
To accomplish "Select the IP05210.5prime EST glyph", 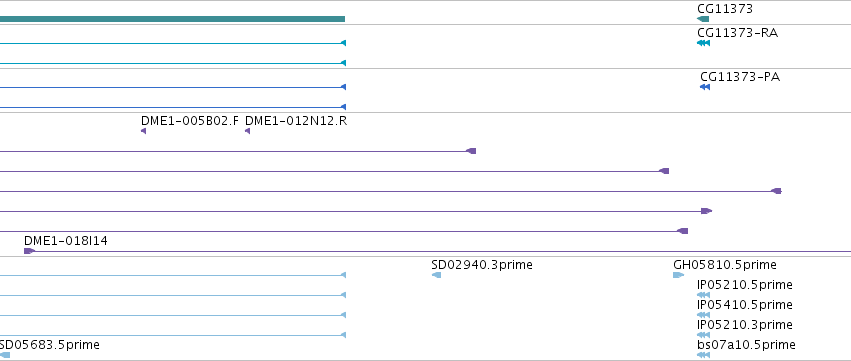I will [x=703, y=295].
